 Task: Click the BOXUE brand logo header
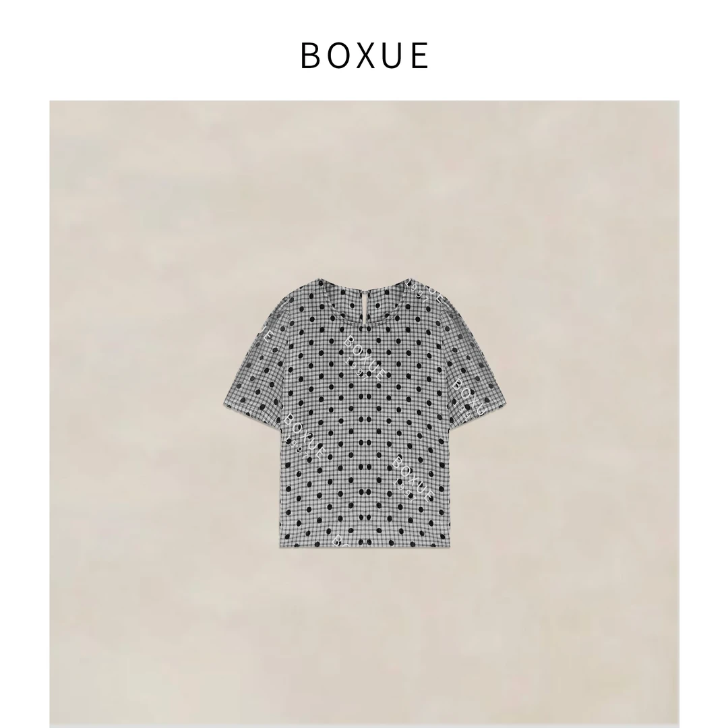(x=365, y=56)
